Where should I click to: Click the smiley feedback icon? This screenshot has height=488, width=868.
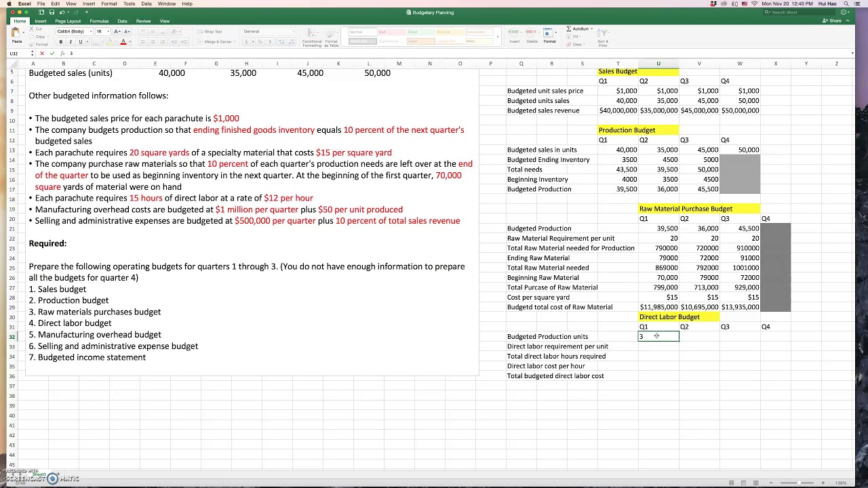[844, 12]
